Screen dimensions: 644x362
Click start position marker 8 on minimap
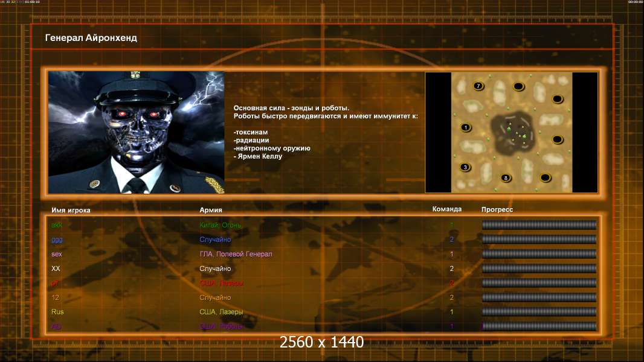point(506,178)
